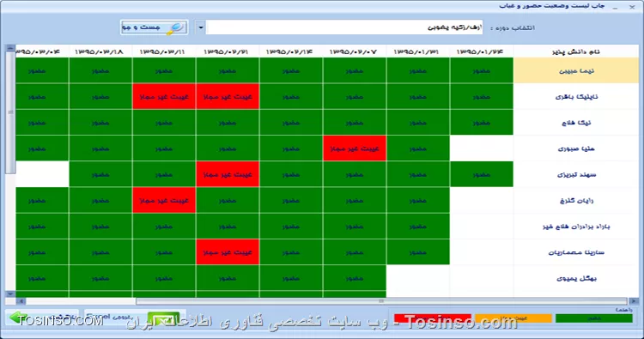Click the '۱۳۹۵/۰۲/۰۷' date column header

click(x=355, y=51)
